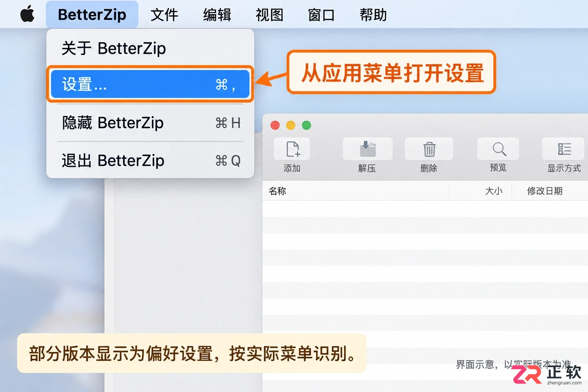Select the 设置... menu entry
The width and height of the screenshot is (588, 392).
click(x=150, y=84)
